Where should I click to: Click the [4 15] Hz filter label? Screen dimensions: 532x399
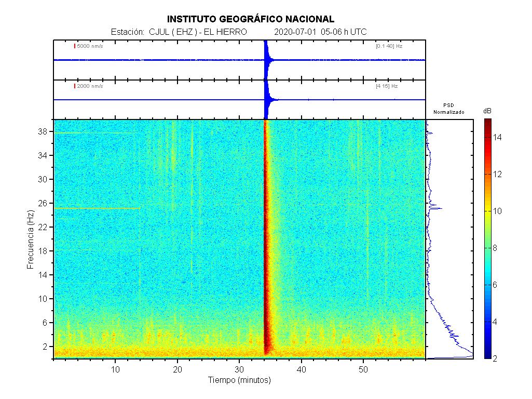387,86
